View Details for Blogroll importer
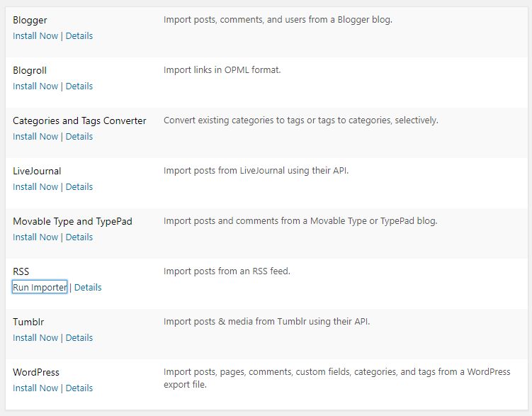The height and width of the screenshot is (416, 532). pos(79,86)
